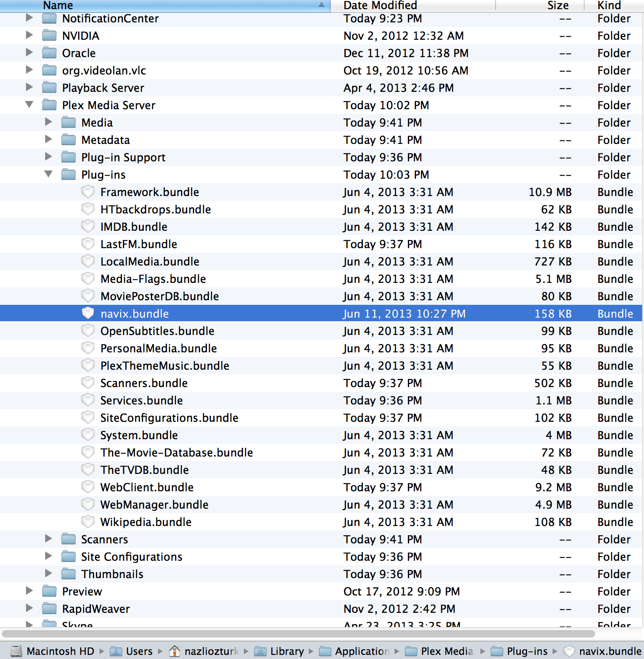Sort by the Kind column header
Viewport: 644px width, 659px height.
614,5
